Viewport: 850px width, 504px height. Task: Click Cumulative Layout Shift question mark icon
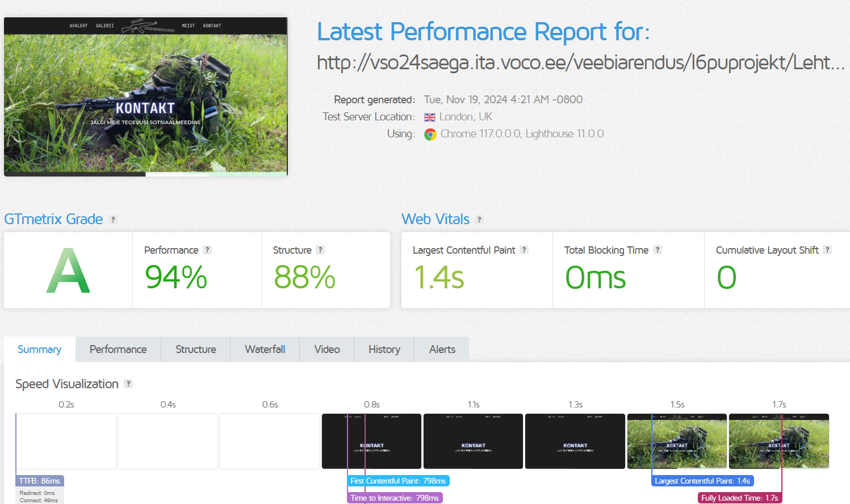click(827, 250)
